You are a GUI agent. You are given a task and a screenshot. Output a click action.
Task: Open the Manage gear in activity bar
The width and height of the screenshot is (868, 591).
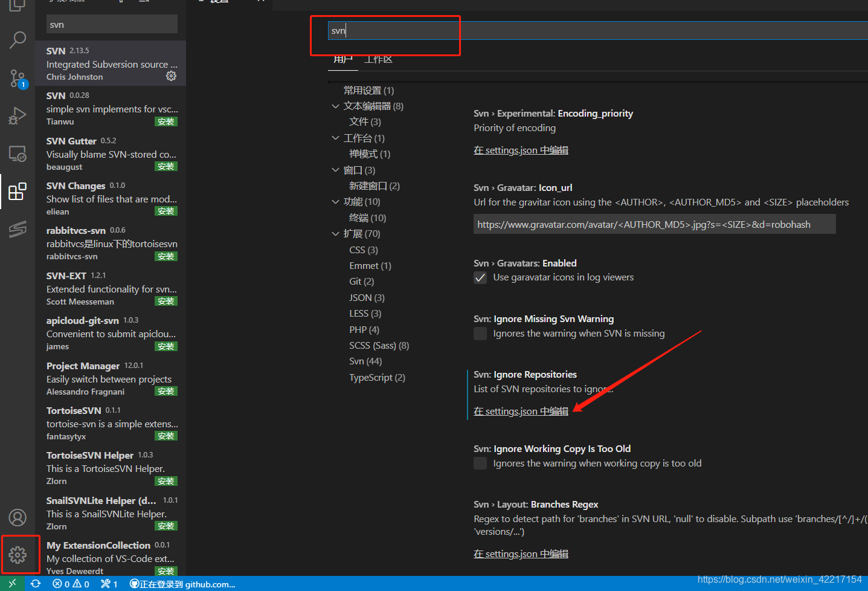(18, 555)
